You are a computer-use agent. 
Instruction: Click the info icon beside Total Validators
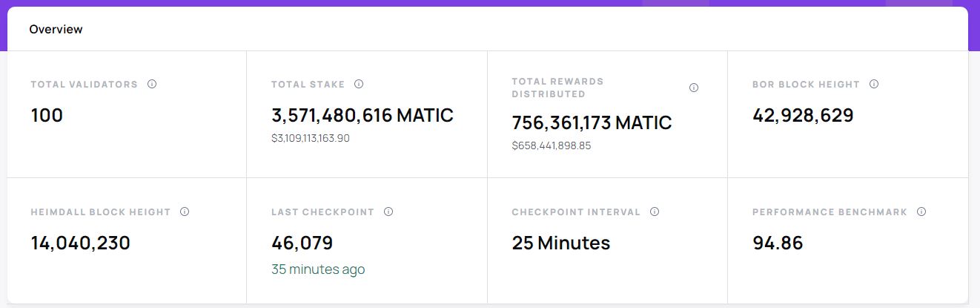[152, 85]
